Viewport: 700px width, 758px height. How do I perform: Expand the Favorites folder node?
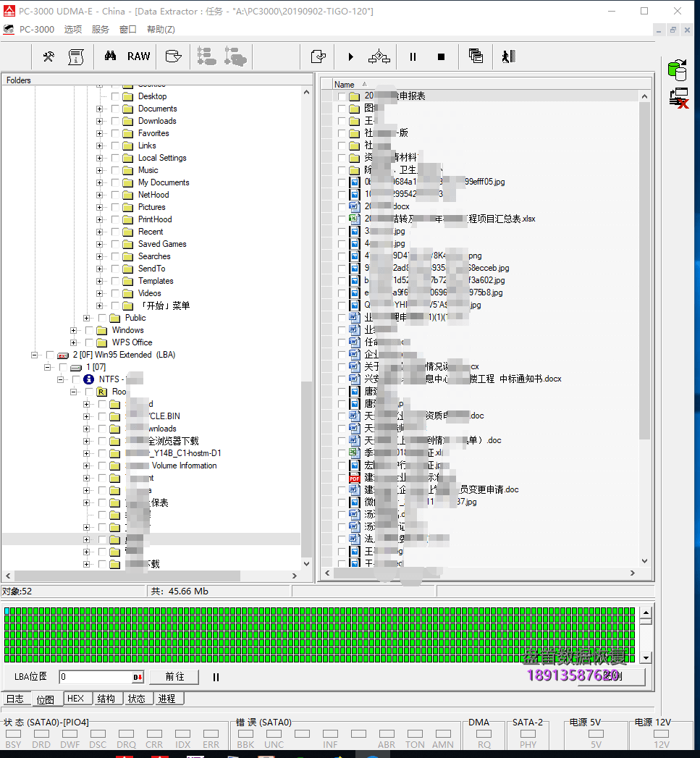point(100,133)
